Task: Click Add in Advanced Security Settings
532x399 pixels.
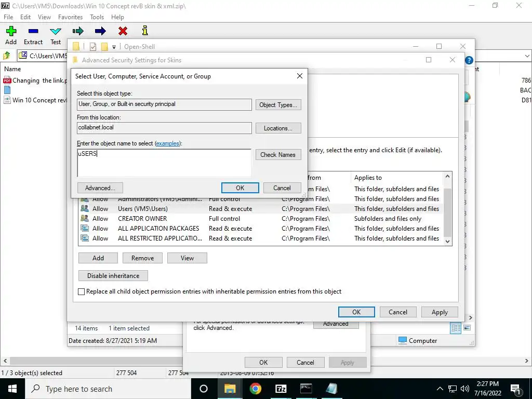Action: [98, 258]
